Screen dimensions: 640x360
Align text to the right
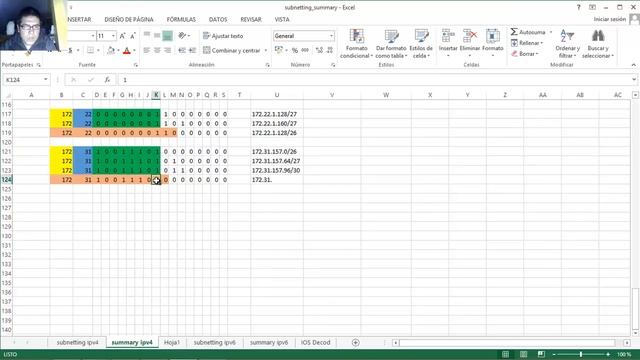pyautogui.click(x=167, y=50)
